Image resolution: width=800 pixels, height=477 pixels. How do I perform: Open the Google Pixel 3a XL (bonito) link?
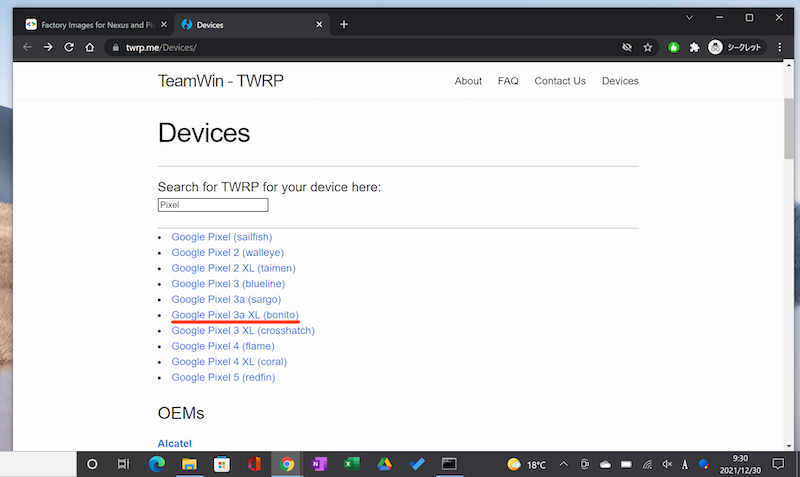point(235,315)
